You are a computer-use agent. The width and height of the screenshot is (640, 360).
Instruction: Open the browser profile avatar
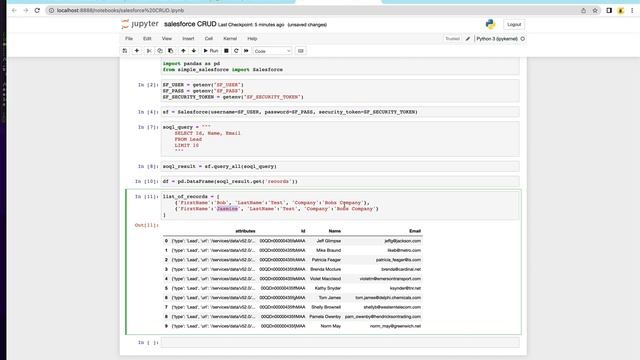click(x=620, y=11)
